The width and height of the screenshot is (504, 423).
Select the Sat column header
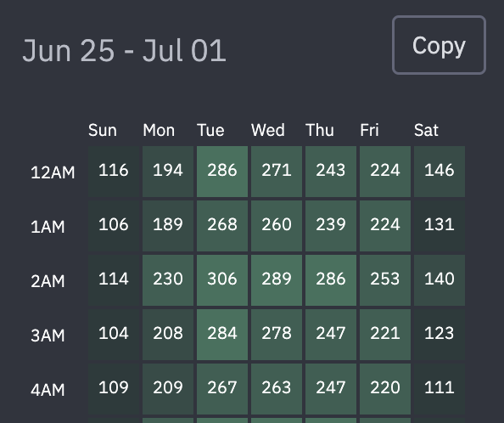pos(426,130)
